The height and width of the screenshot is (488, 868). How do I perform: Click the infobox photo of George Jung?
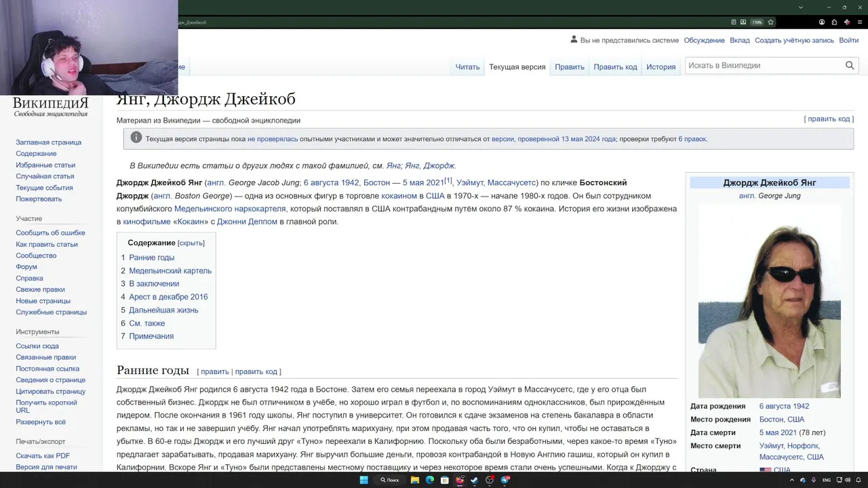click(x=770, y=301)
